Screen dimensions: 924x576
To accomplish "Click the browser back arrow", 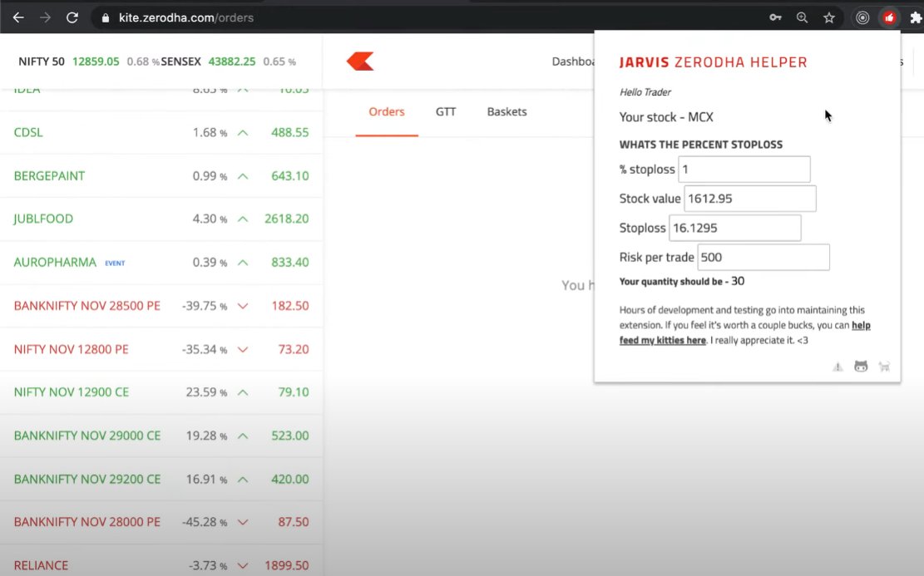I will (18, 17).
